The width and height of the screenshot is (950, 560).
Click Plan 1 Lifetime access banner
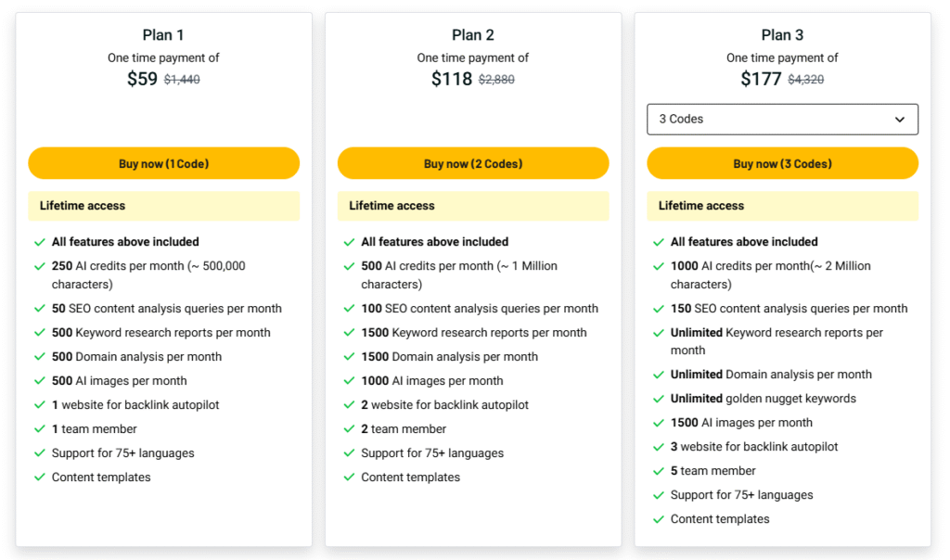click(163, 206)
